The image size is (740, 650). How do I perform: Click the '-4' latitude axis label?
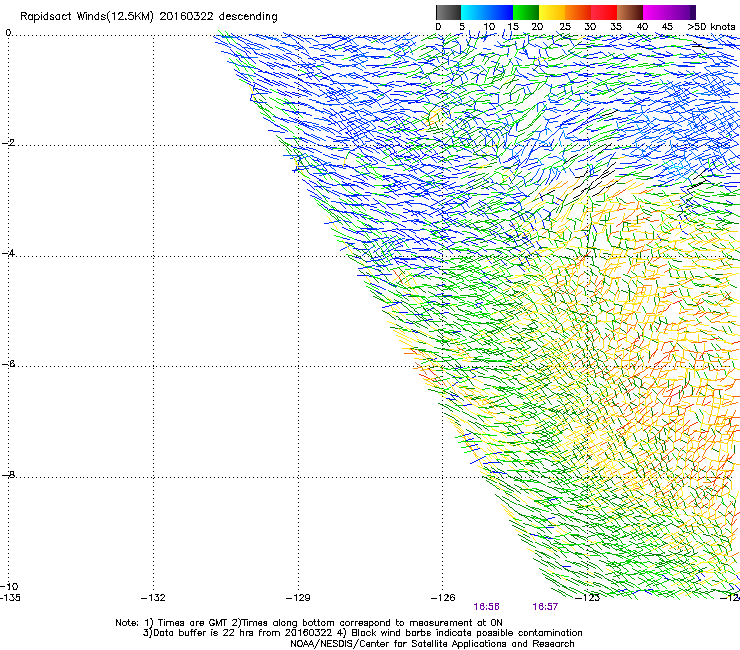click(x=8, y=253)
